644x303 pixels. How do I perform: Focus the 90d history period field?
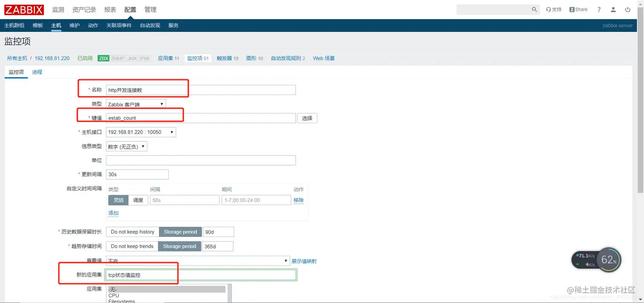coord(218,232)
